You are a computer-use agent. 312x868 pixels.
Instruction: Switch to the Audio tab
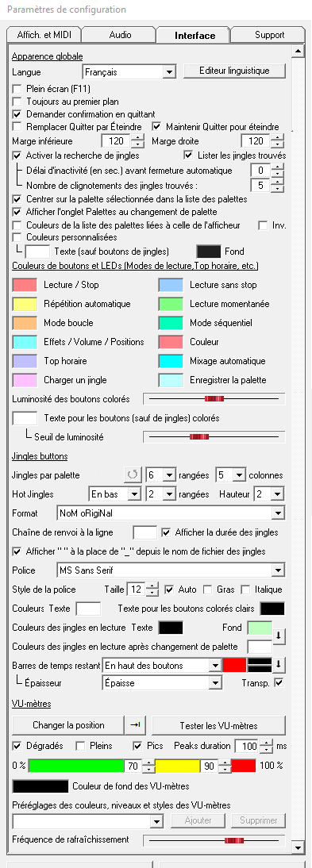120,35
